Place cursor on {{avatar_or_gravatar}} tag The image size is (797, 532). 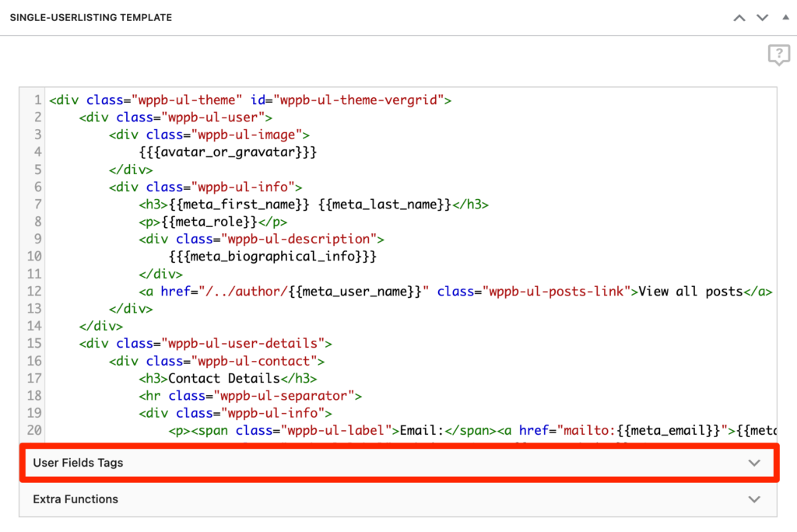[228, 152]
